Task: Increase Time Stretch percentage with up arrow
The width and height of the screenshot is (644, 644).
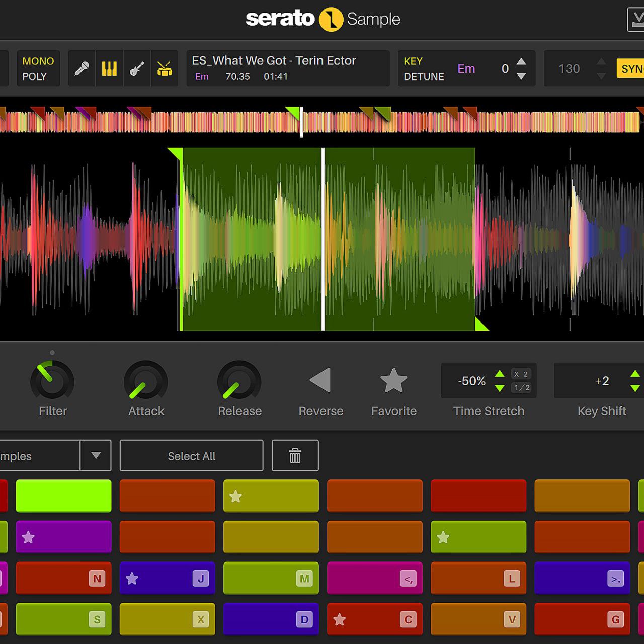Action: click(500, 374)
